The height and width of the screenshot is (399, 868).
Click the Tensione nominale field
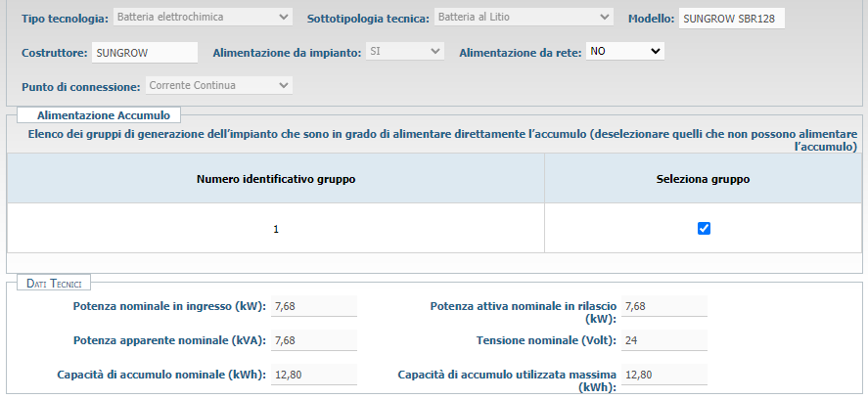663,340
